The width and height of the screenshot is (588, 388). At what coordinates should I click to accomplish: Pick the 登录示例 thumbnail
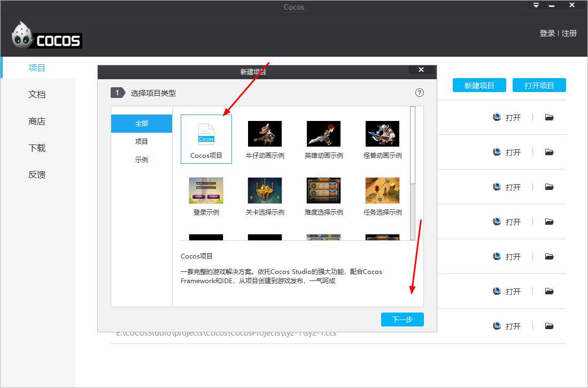pos(206,191)
